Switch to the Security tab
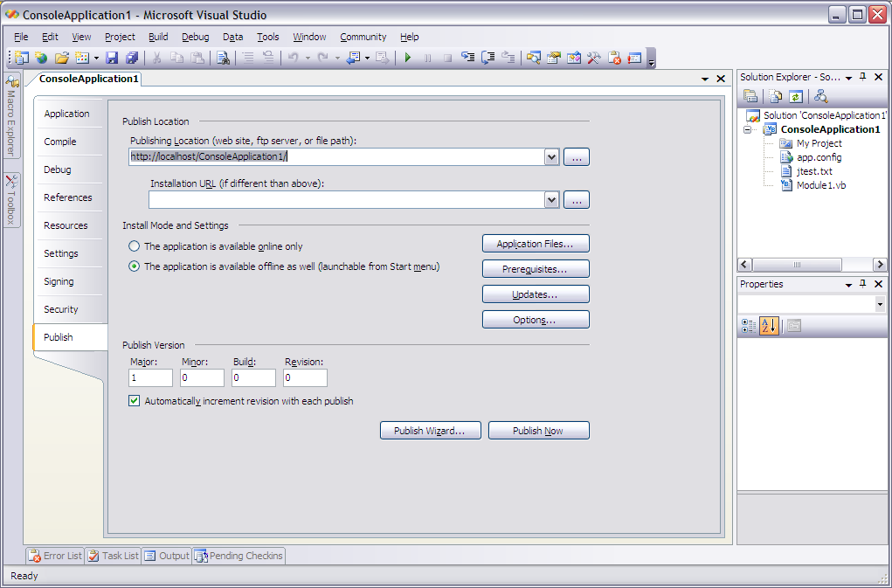The height and width of the screenshot is (588, 892). [x=61, y=309]
